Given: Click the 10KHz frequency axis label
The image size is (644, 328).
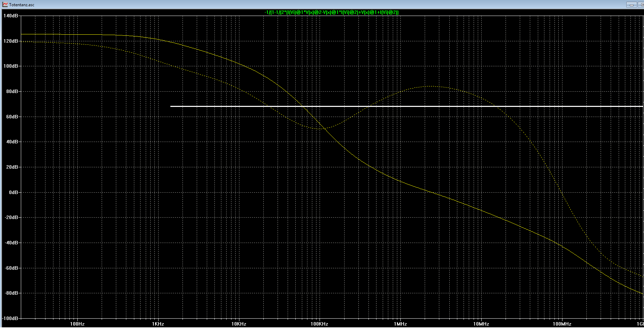Looking at the screenshot, I should (239, 324).
